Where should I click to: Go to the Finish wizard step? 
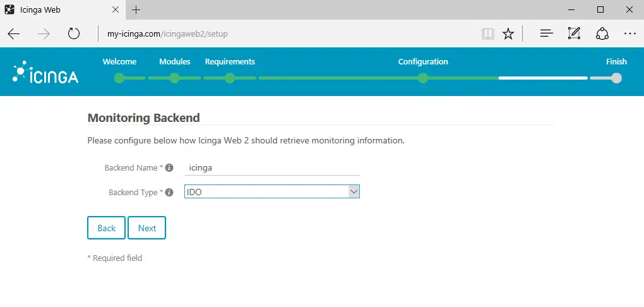coord(616,62)
